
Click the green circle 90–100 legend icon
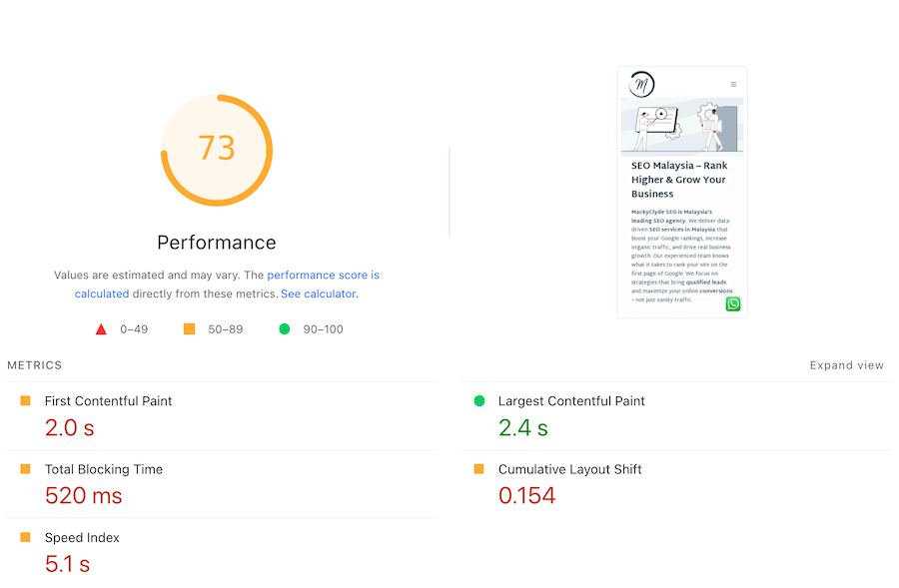click(x=284, y=328)
